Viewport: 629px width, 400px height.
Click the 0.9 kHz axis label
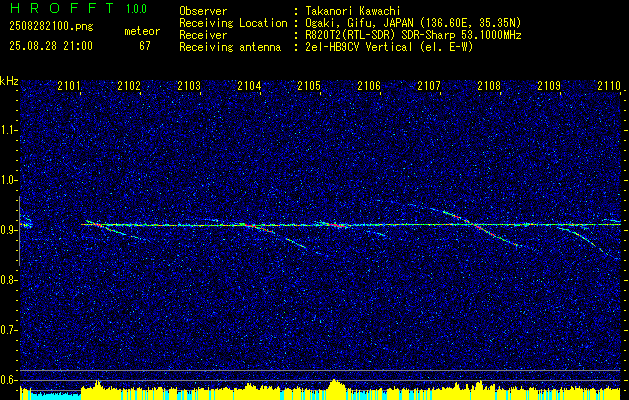pyautogui.click(x=9, y=230)
